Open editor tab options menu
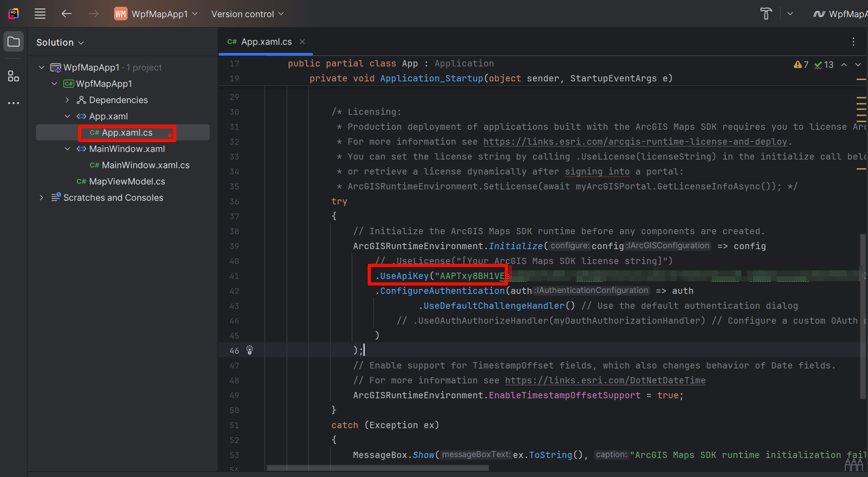The width and height of the screenshot is (868, 477). [854, 42]
